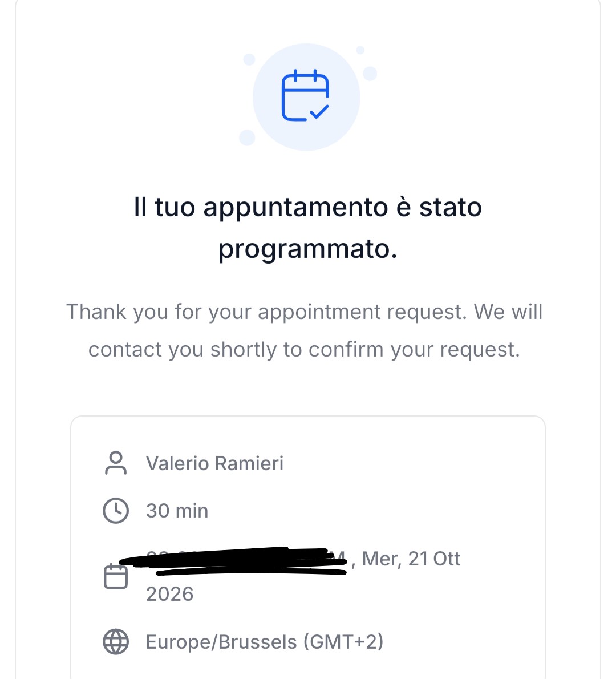Image resolution: width=616 pixels, height=679 pixels.
Task: Click the date text Mer, 21 Ott
Action: (x=411, y=559)
